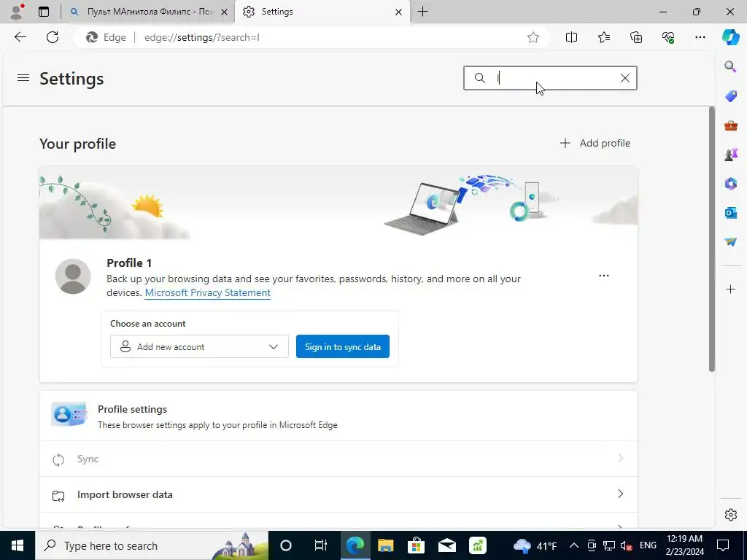Open Browser essentials heart icon
Image resolution: width=747 pixels, height=560 pixels.
[668, 37]
